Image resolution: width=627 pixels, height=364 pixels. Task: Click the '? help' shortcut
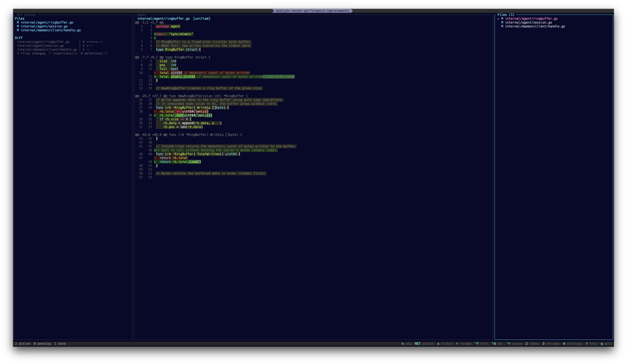pyautogui.click(x=591, y=344)
